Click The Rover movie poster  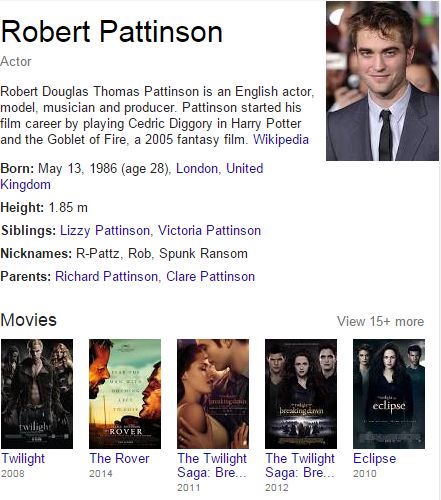125,394
